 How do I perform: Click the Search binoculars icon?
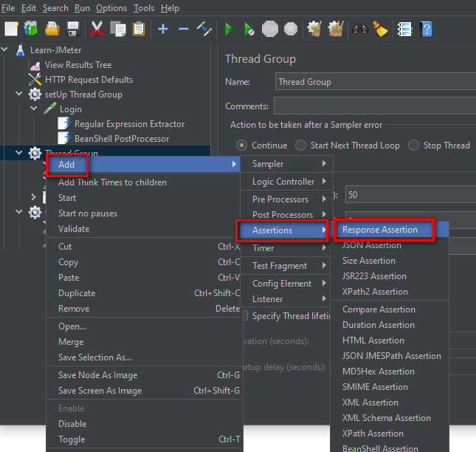(x=359, y=29)
